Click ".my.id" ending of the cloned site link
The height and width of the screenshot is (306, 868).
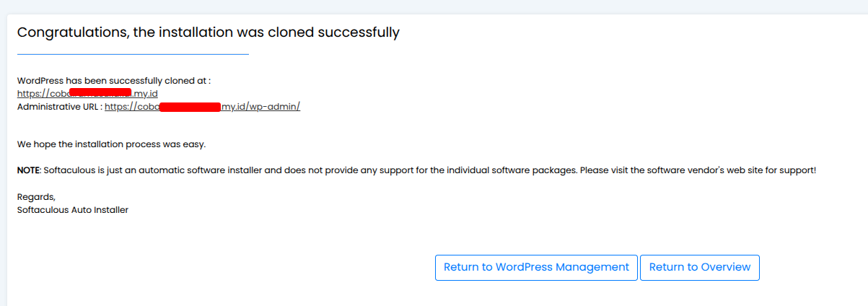(144, 94)
